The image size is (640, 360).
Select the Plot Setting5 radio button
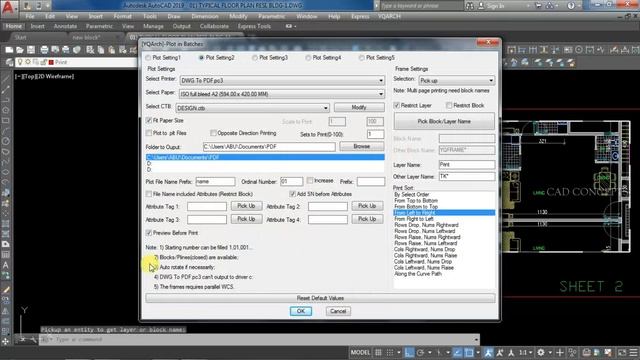[362, 58]
